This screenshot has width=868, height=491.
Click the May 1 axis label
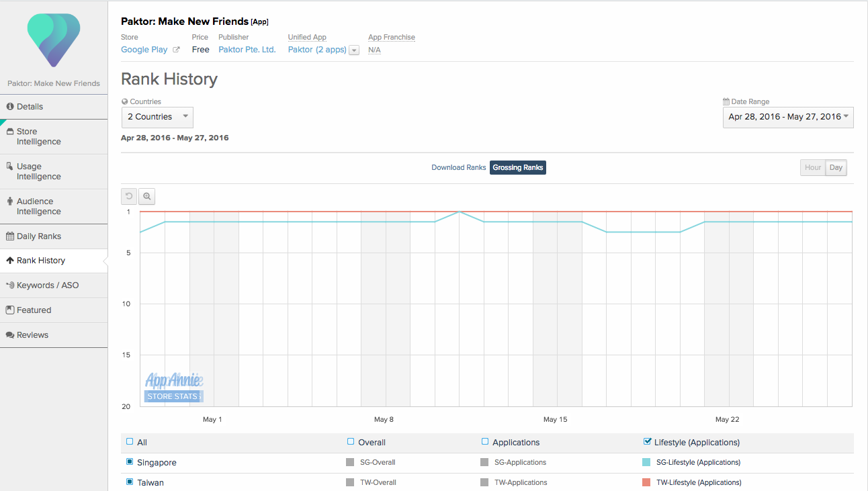(x=212, y=419)
